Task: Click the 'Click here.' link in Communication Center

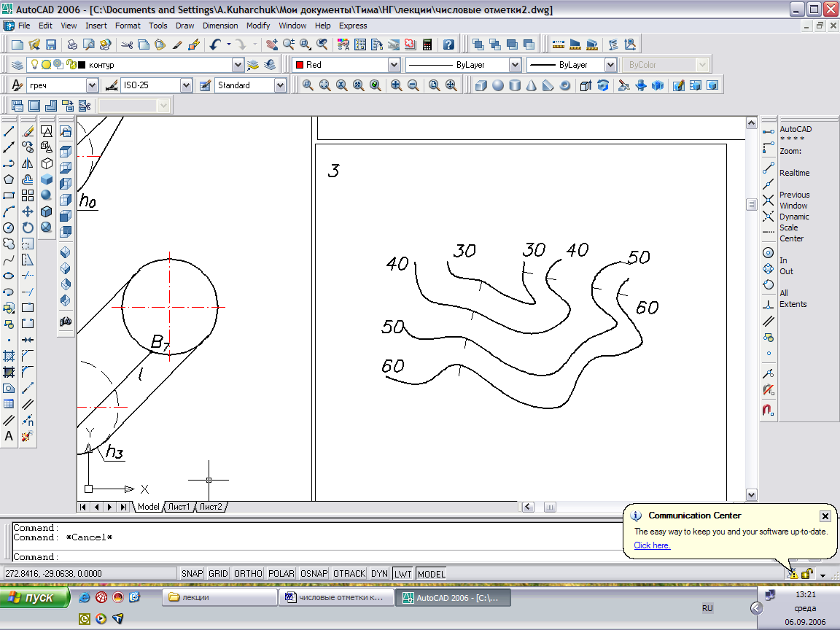Action: click(652, 545)
